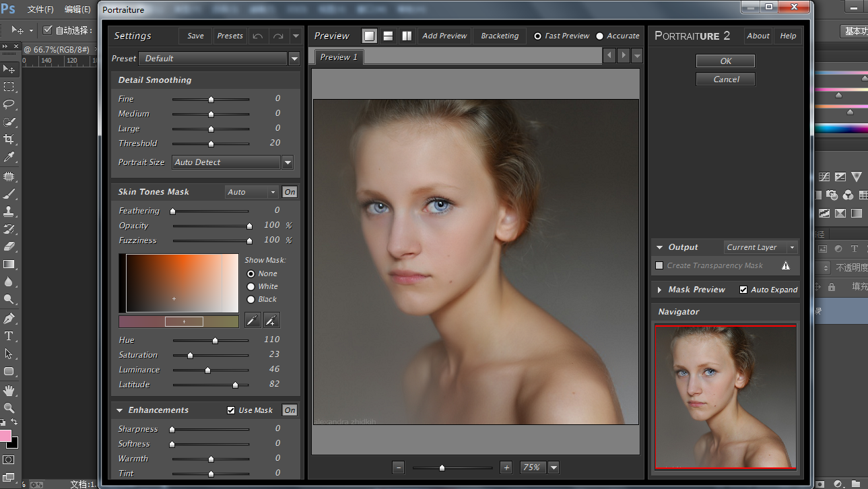Click the redo arrow in Settings header

[277, 36]
